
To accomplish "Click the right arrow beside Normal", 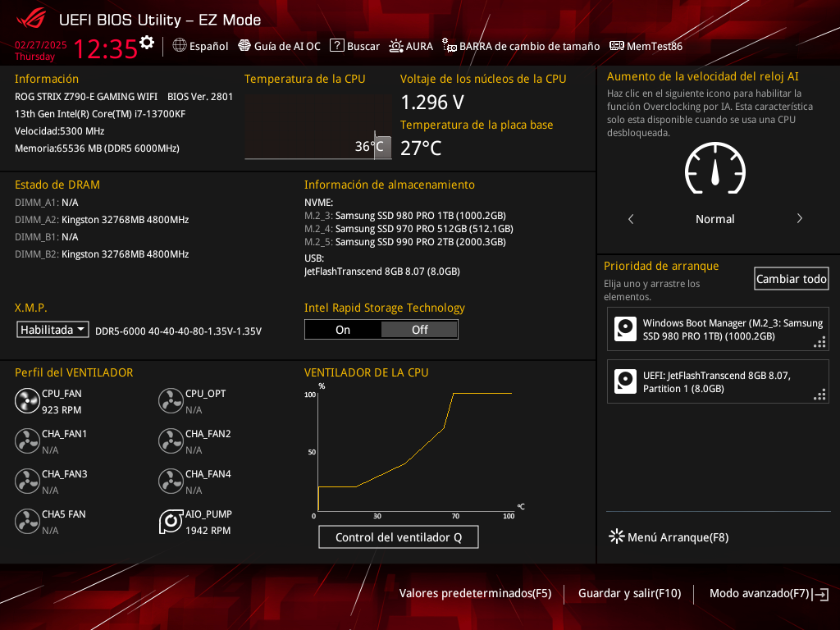I will tap(799, 218).
